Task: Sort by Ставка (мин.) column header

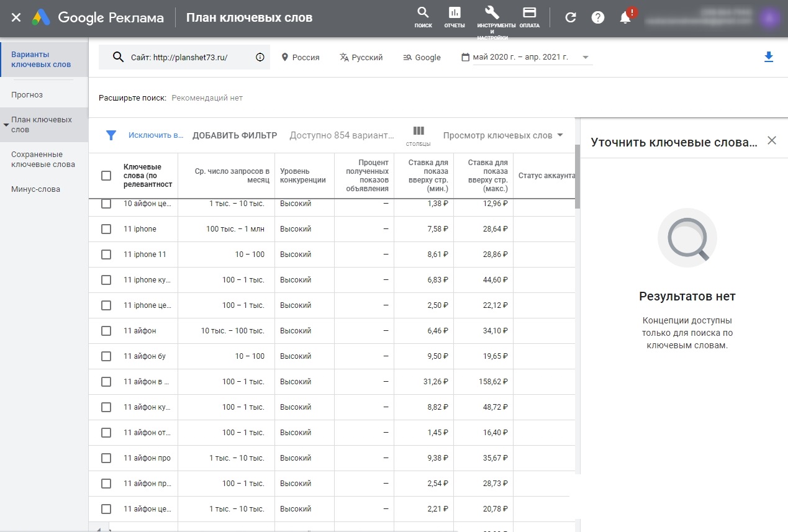Action: click(x=428, y=176)
